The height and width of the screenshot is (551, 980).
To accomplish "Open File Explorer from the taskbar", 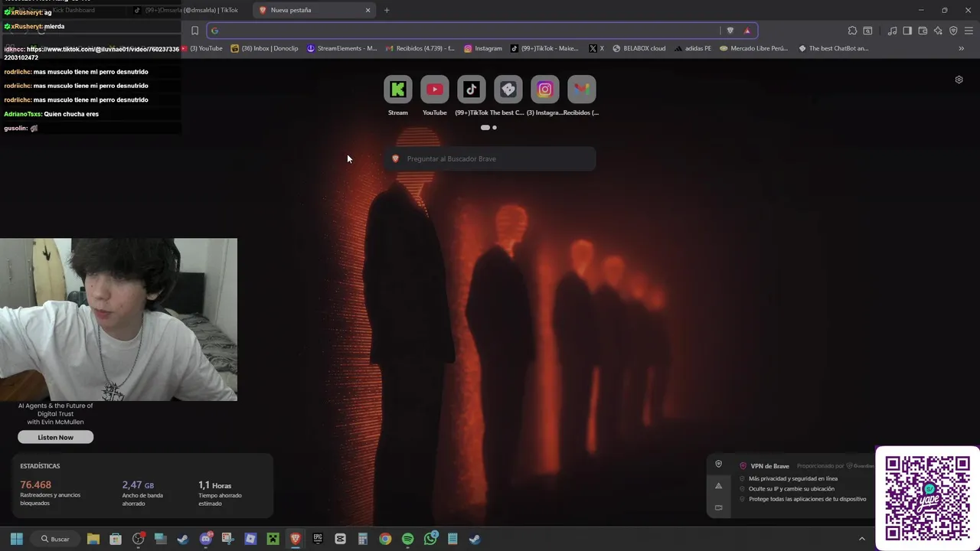I will click(x=93, y=539).
